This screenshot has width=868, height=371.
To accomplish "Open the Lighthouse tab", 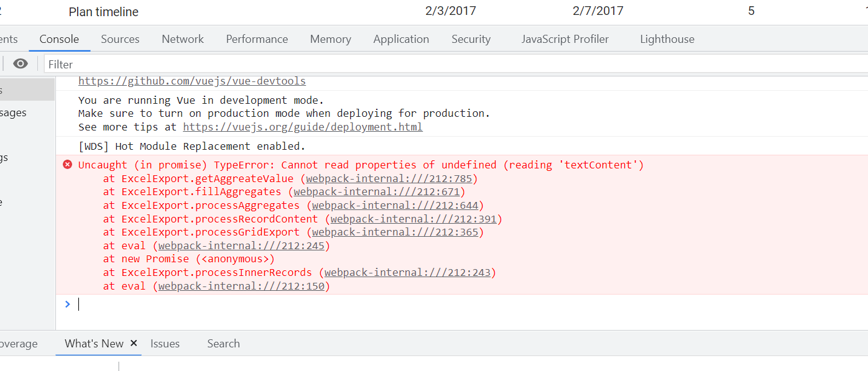I will [667, 39].
